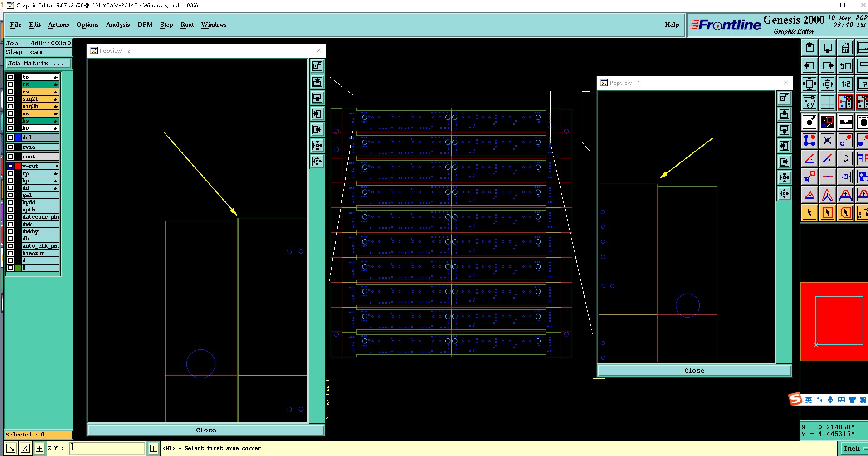Click the green color swatch of layer 0
Image resolution: width=868 pixels, height=456 pixels.
(x=18, y=268)
